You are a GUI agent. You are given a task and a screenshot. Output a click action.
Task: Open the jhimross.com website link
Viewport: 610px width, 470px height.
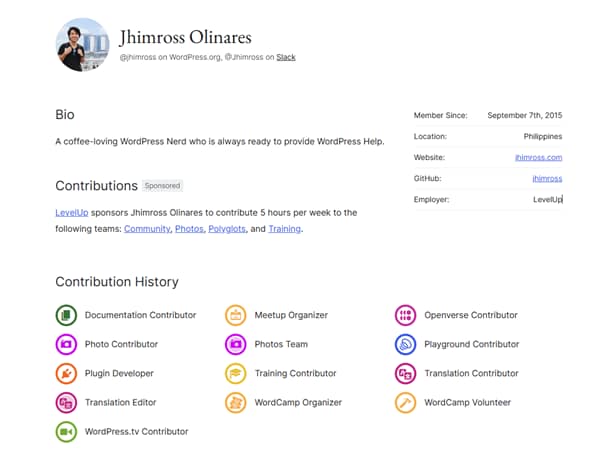[x=538, y=157]
